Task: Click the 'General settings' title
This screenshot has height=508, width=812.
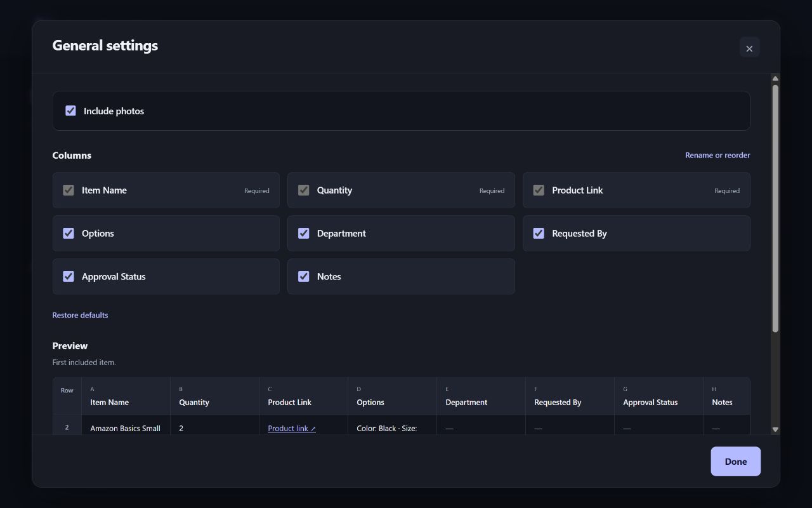Action: pos(105,46)
